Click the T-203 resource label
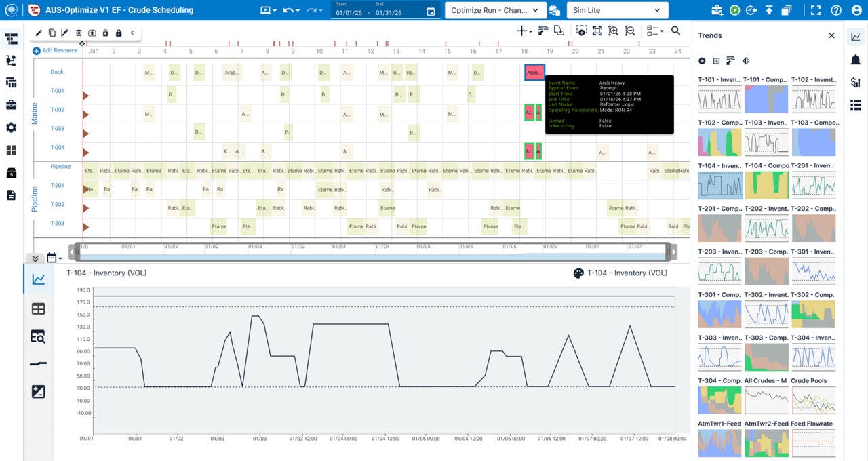 (x=57, y=224)
